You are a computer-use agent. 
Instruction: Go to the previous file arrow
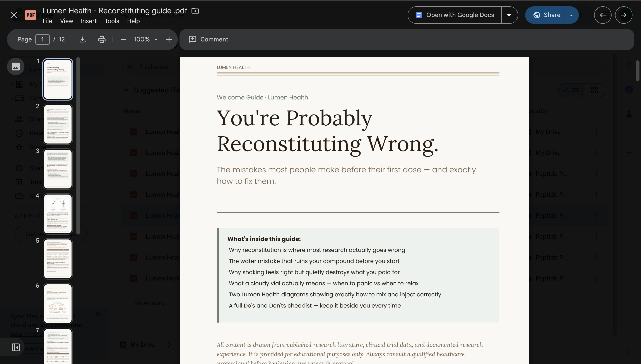pyautogui.click(x=602, y=15)
